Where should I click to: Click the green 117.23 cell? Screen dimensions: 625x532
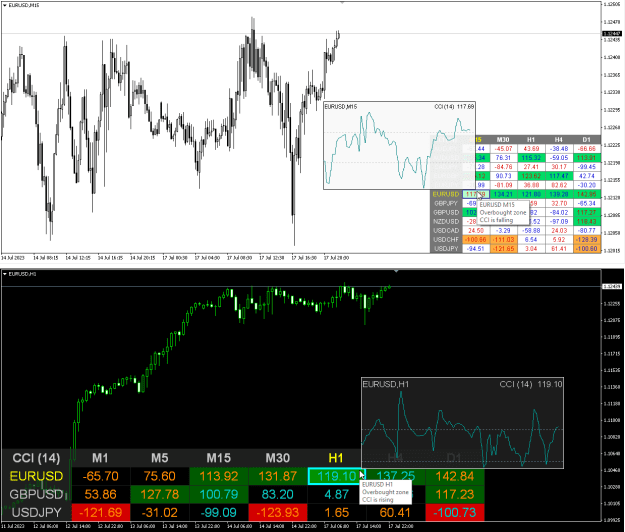pos(455,494)
